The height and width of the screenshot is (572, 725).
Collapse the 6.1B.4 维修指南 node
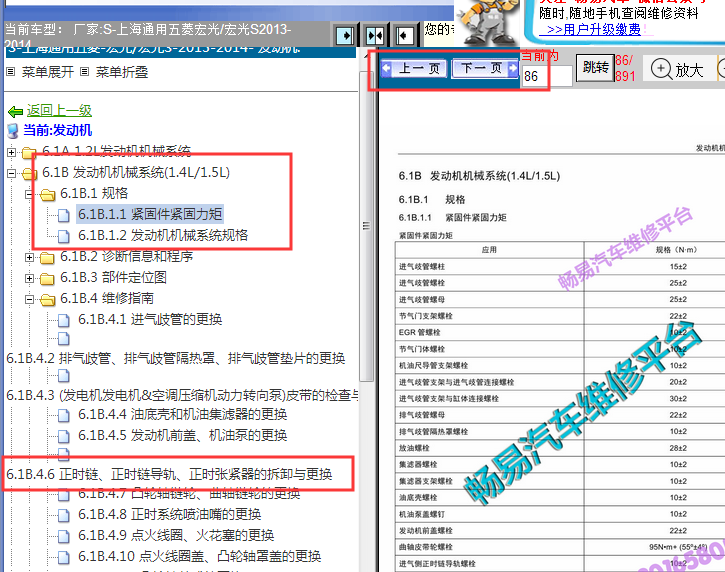click(29, 300)
